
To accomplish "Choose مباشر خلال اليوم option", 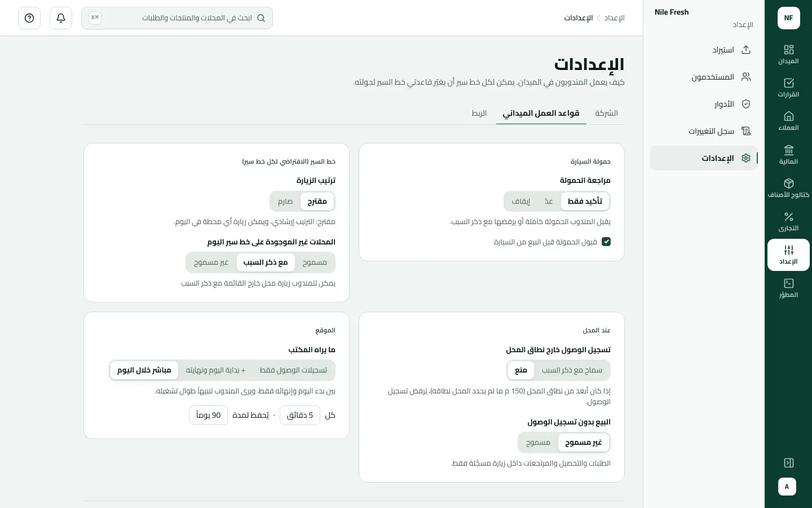I will (x=144, y=370).
